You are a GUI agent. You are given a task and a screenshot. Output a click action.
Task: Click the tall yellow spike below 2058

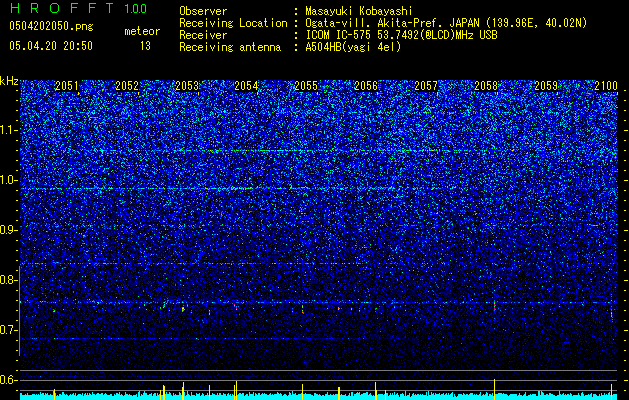[x=494, y=389]
